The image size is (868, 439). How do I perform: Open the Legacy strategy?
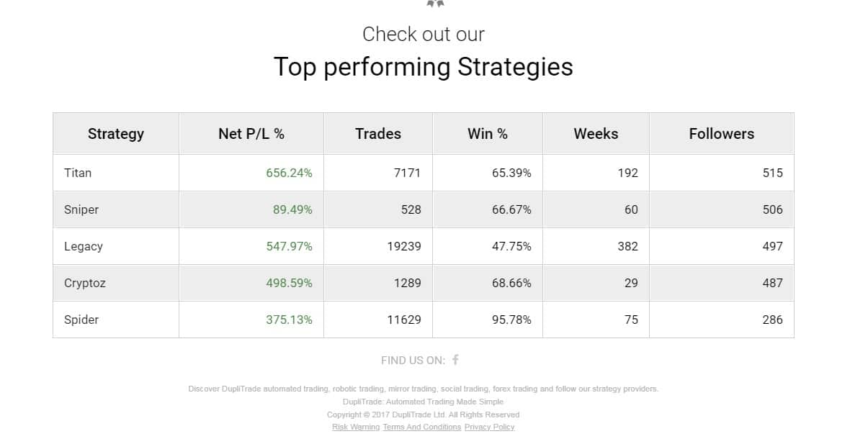(x=84, y=246)
